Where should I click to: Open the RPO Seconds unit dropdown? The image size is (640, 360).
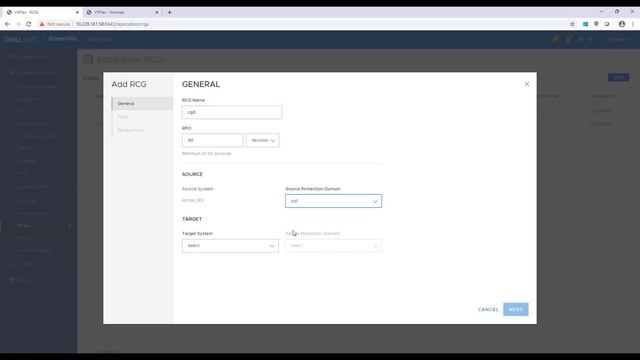pos(262,140)
